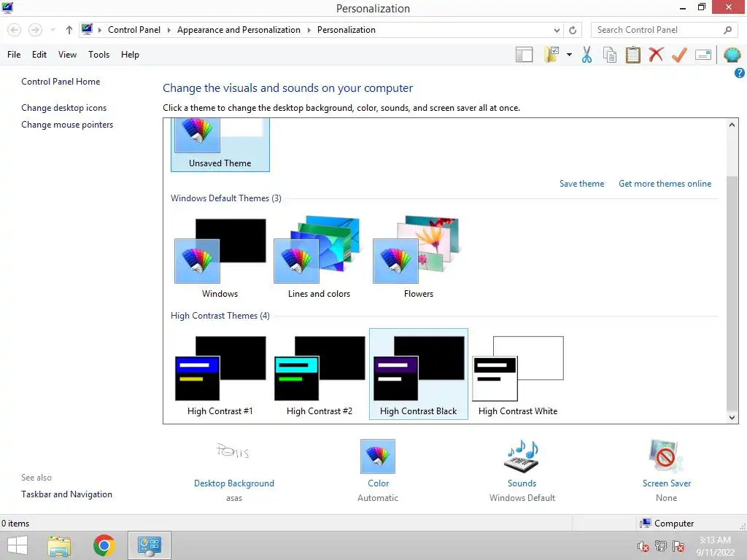The image size is (747, 560).
Task: Open the Sounds settings icon
Action: [x=522, y=456]
